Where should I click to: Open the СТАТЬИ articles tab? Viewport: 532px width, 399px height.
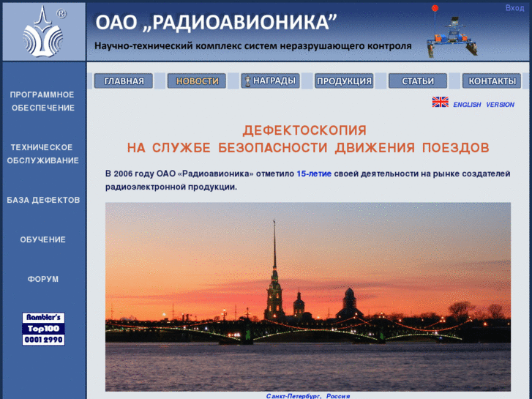(418, 81)
